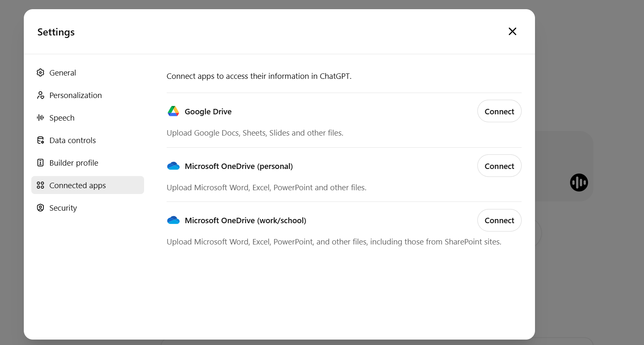Screen dimensions: 644x345
Task: Open the General settings tab
Action: [x=88, y=73]
